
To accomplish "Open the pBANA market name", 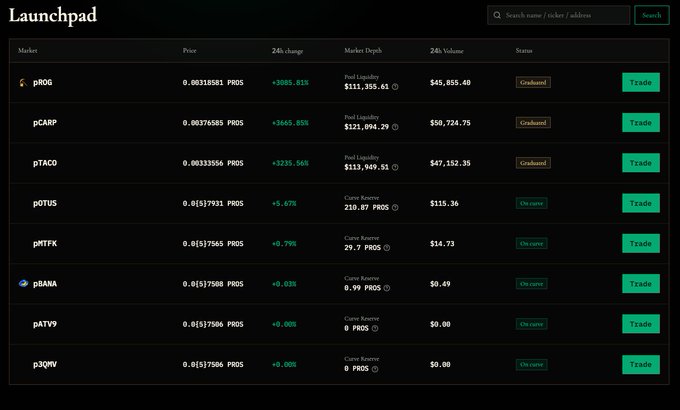I will coord(45,284).
